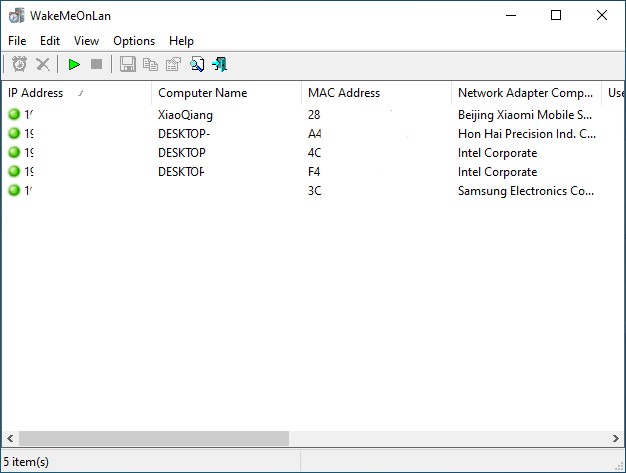The image size is (626, 473).
Task: Stop scanning with the gray square button
Action: (x=97, y=64)
